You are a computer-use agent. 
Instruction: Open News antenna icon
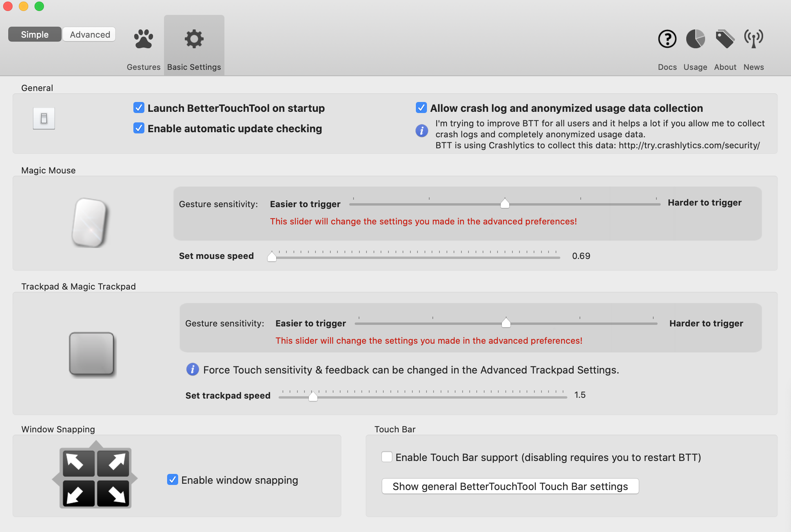[754, 39]
